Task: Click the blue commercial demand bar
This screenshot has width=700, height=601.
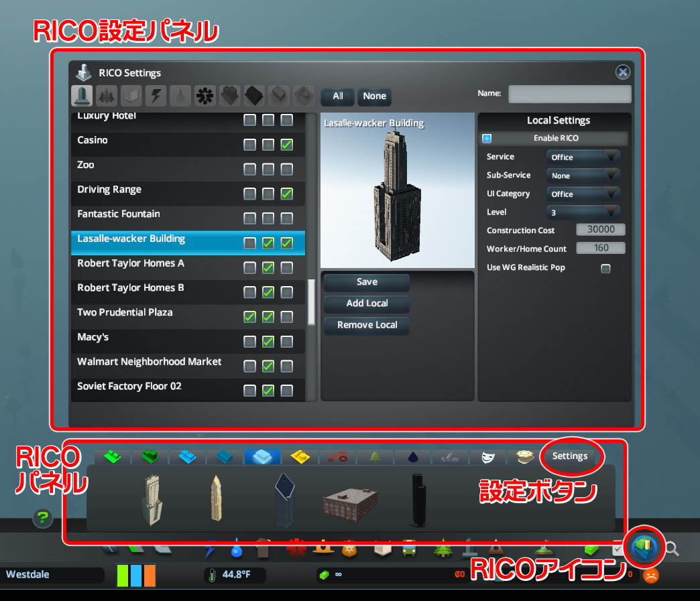Action: [x=136, y=575]
